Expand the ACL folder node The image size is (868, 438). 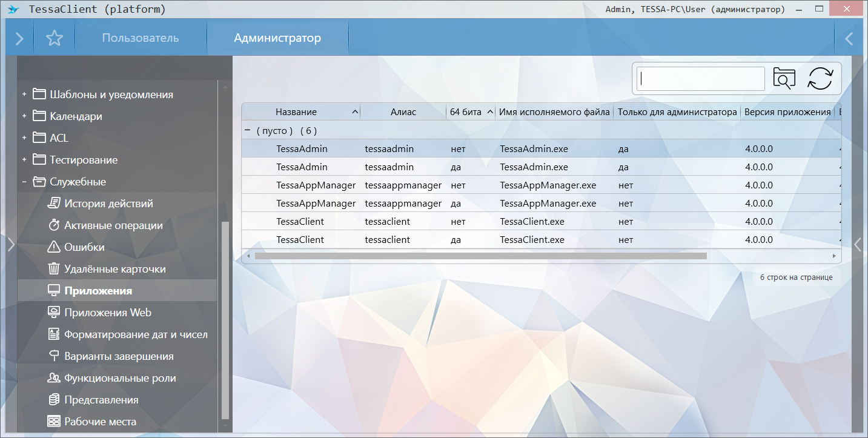[x=24, y=138]
